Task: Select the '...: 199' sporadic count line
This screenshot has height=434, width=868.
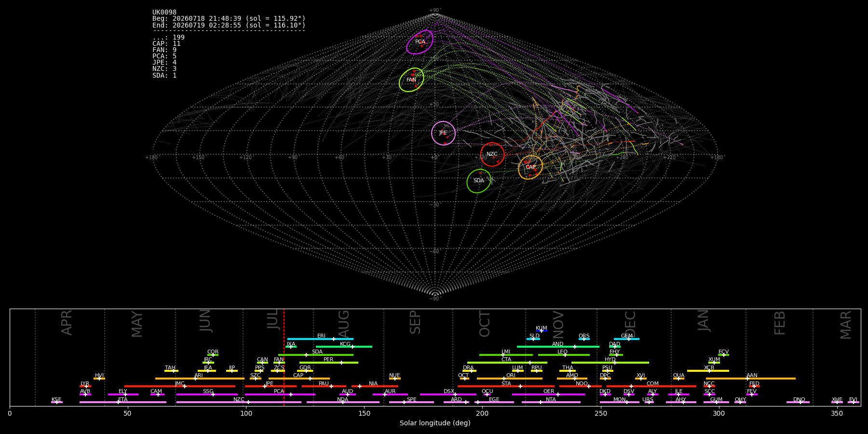Action: click(168, 37)
